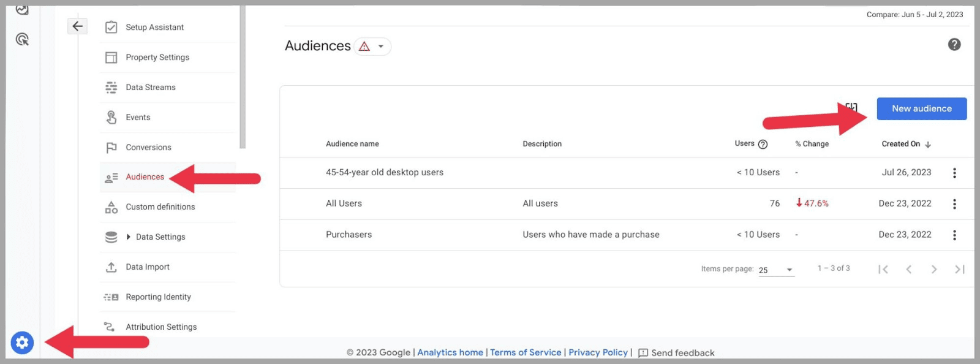Open help question mark icon

[x=954, y=45]
